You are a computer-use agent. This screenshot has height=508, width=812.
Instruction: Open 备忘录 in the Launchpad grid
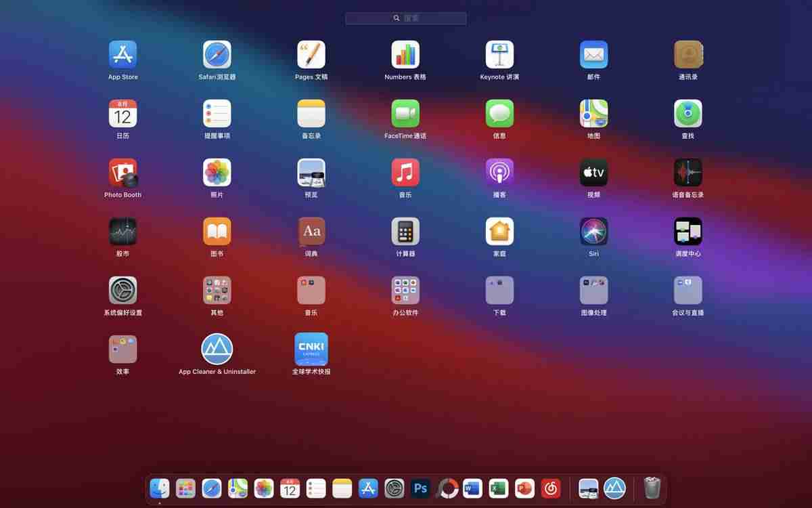pos(311,114)
